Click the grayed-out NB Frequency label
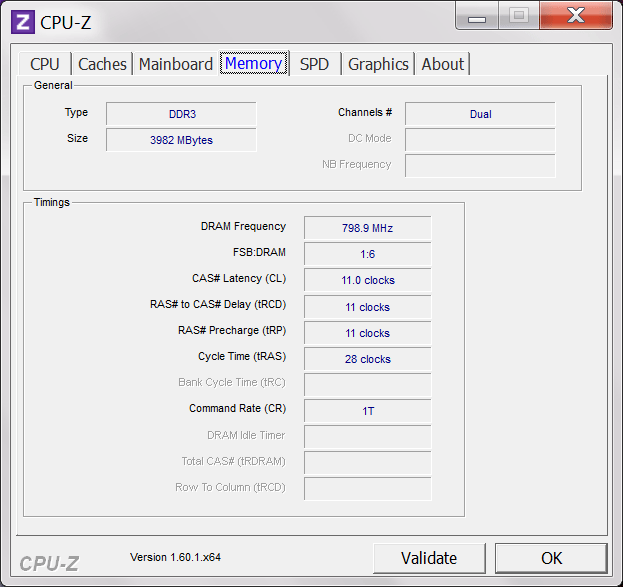This screenshot has height=587, width=623. [x=356, y=164]
